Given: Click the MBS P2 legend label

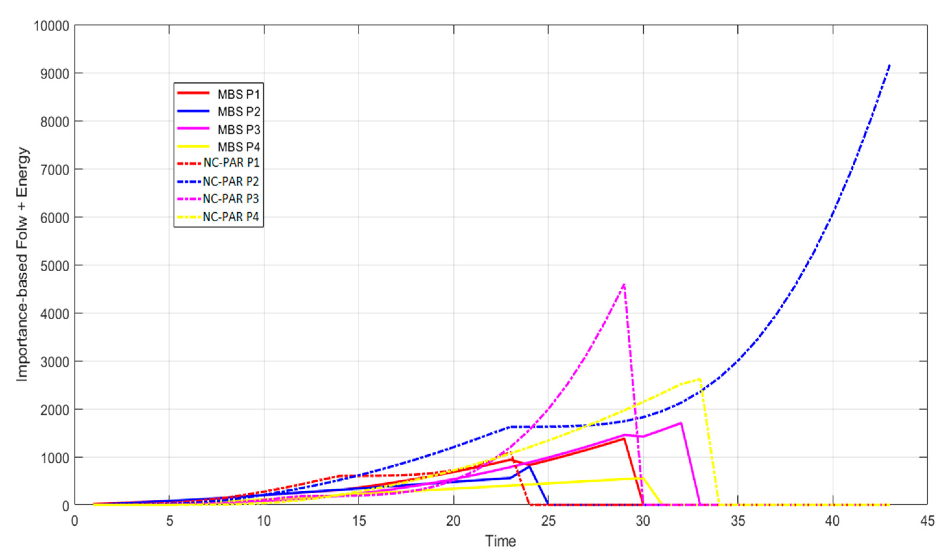Looking at the screenshot, I should point(239,112).
